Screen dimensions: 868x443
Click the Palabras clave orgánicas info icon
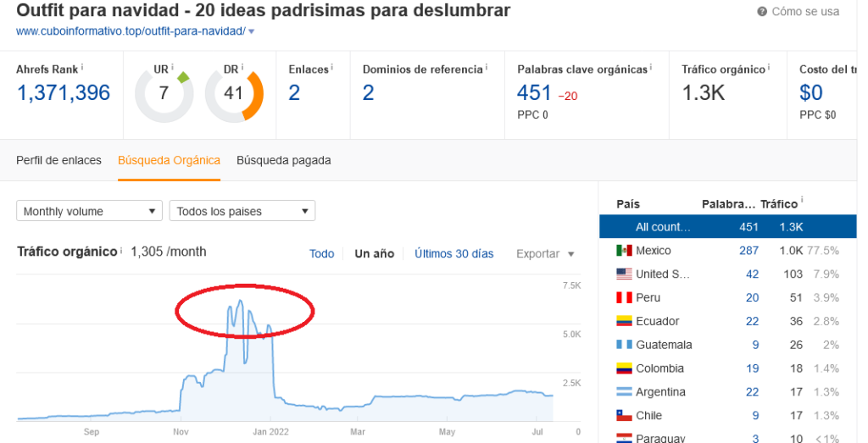[651, 67]
